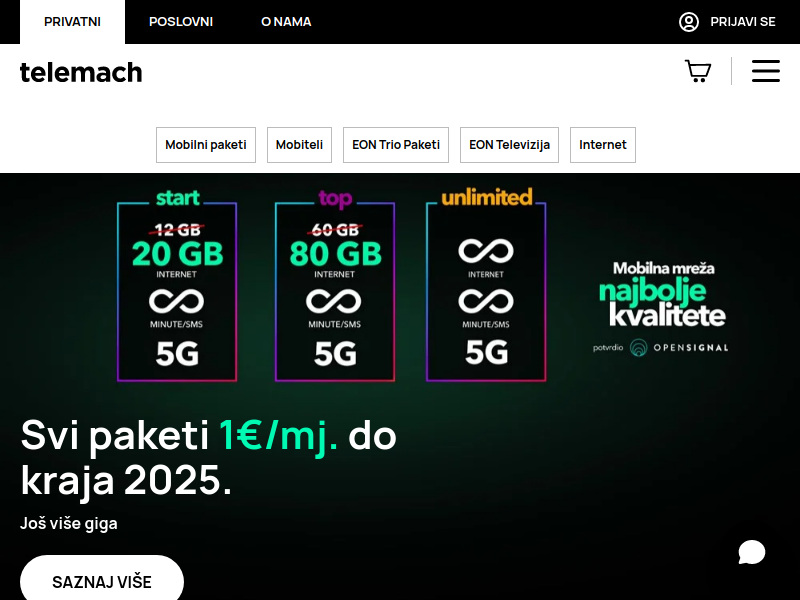800x600 pixels.
Task: Switch to the POSLOVNI tab
Action: tap(181, 22)
